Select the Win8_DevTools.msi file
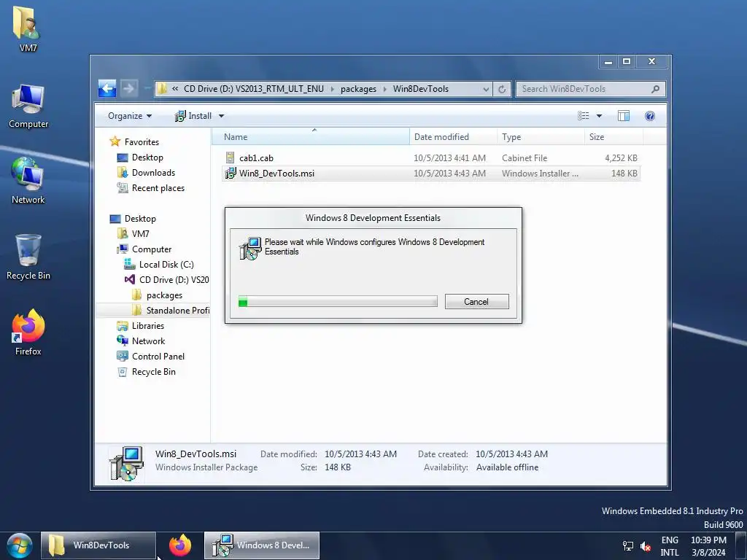This screenshot has width=747, height=560. [x=431, y=174]
